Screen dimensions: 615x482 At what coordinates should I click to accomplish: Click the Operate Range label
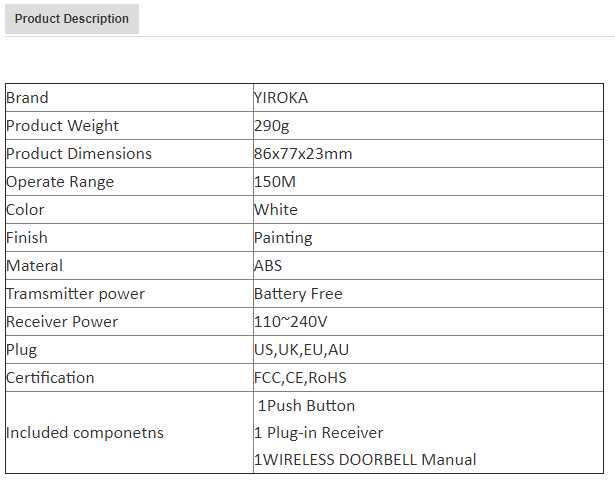click(x=60, y=182)
